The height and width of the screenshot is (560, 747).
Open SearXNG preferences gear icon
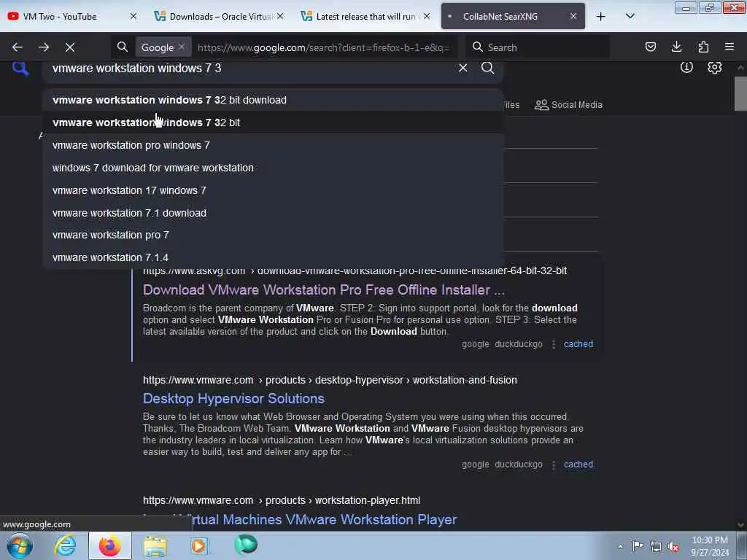(714, 67)
